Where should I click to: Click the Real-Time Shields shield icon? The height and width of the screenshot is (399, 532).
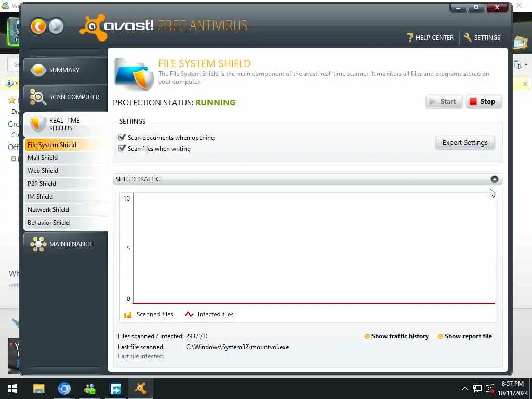(38, 124)
